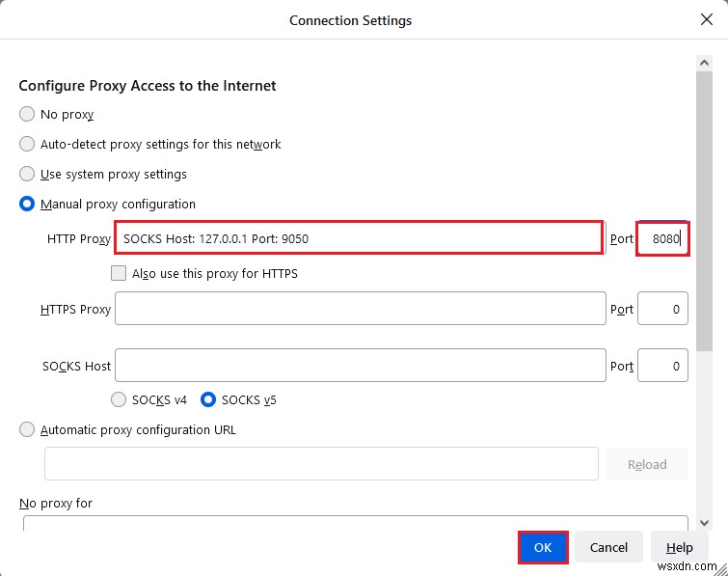Click the HTTP Proxy port field

coord(662,238)
